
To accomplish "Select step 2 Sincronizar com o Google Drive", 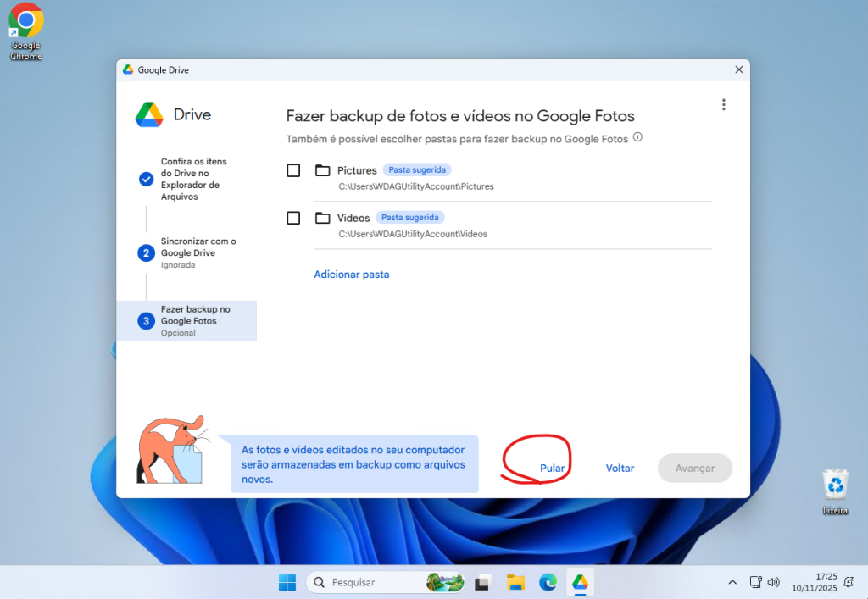I will 198,252.
